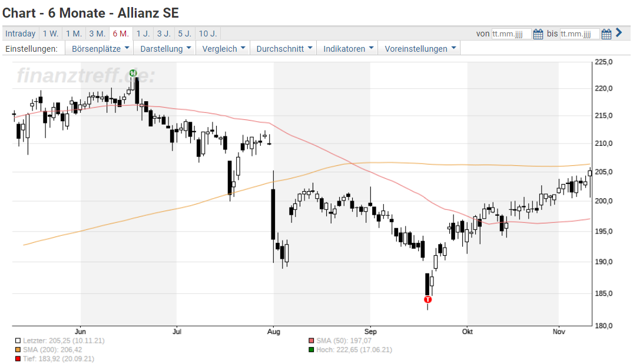This screenshot has width=633, height=364.
Task: Click the 'Nov' x-axis label
Action: [559, 331]
